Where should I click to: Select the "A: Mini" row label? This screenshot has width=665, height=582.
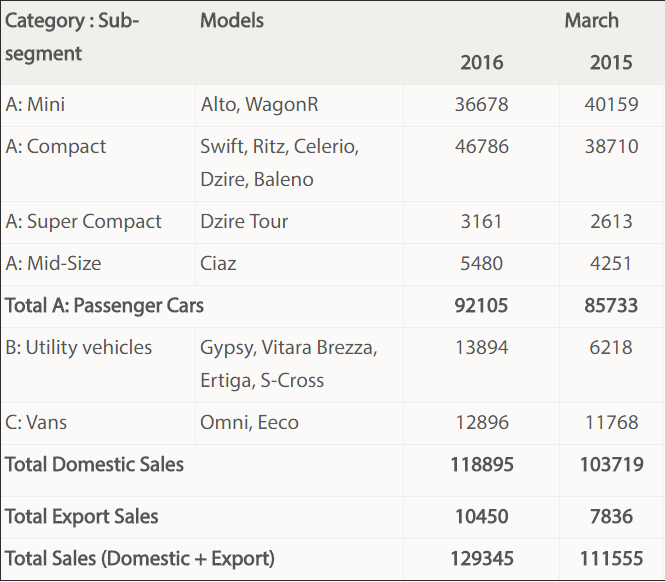pos(36,104)
